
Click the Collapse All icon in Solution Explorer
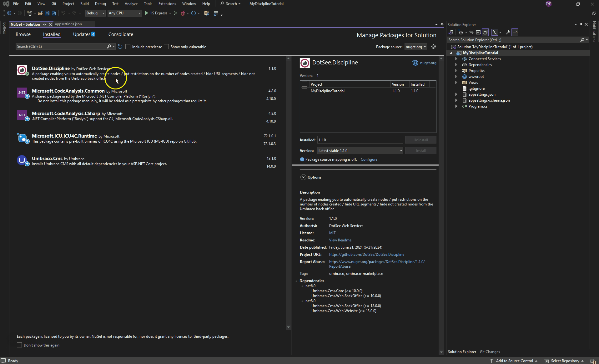click(478, 32)
